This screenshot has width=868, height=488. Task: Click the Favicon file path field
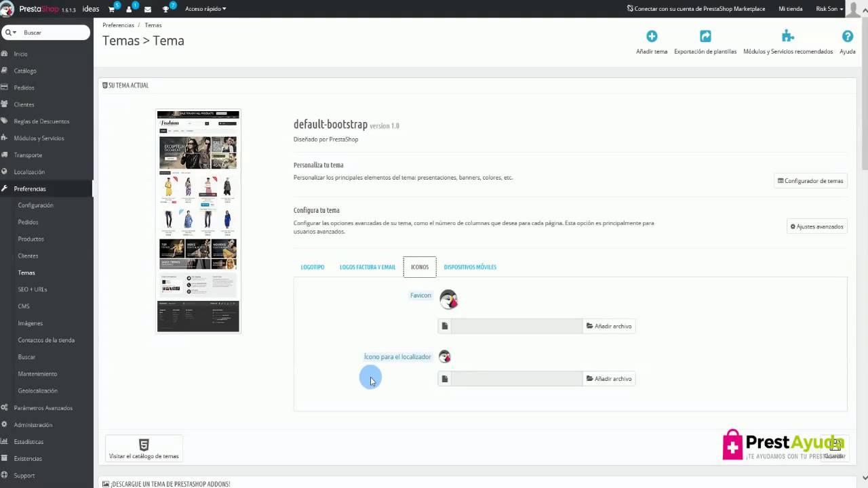click(x=517, y=326)
